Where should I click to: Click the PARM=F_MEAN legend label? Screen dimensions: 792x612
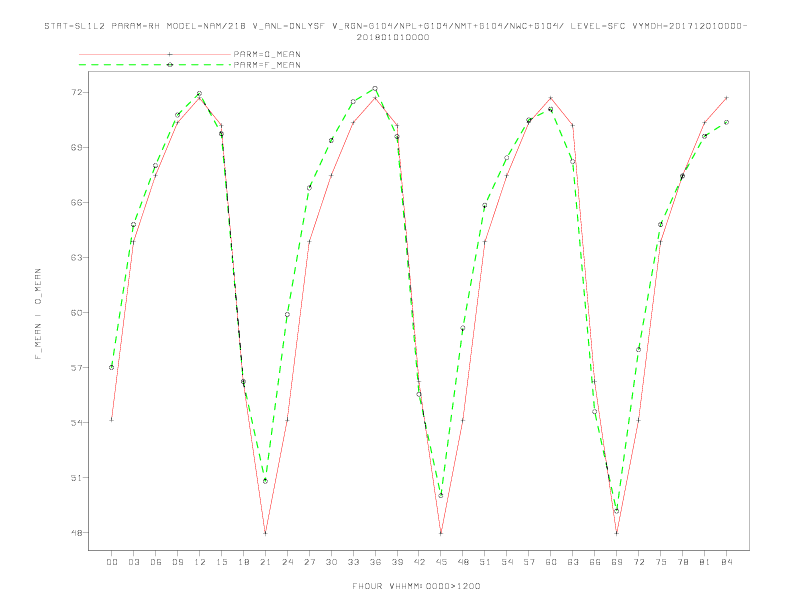coord(267,65)
